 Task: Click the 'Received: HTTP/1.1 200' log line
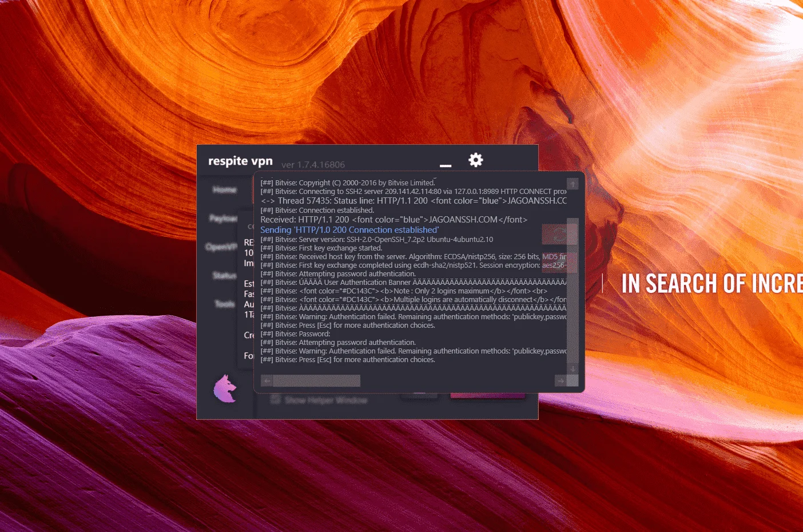[x=394, y=220]
